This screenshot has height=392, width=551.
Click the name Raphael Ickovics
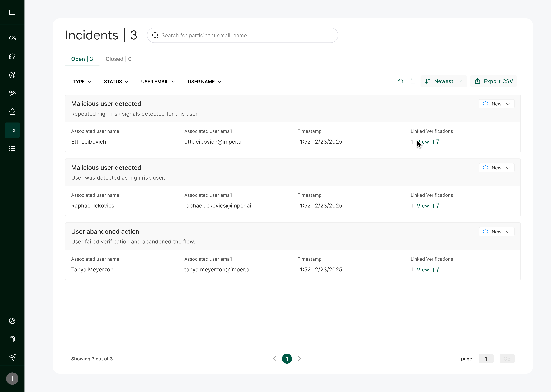(93, 206)
